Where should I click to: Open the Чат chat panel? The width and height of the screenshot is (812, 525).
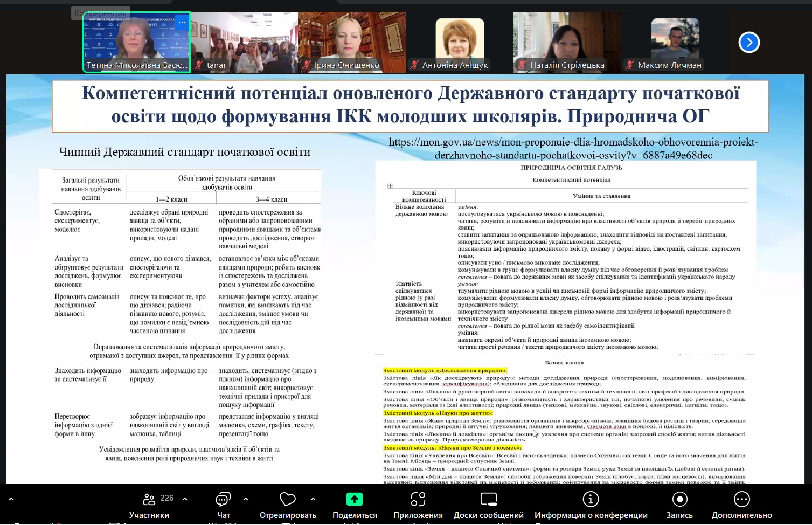[223, 500]
